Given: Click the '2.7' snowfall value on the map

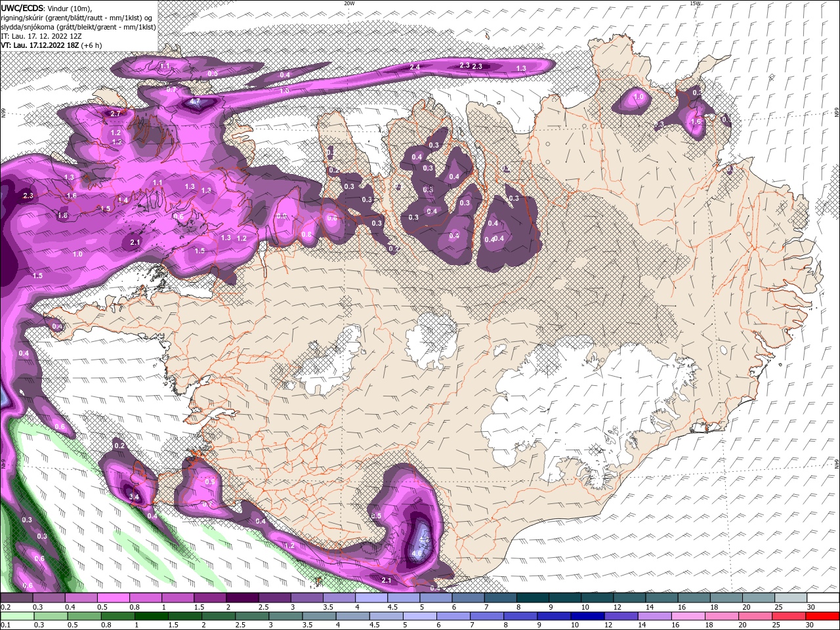Looking at the screenshot, I should click(x=115, y=114).
